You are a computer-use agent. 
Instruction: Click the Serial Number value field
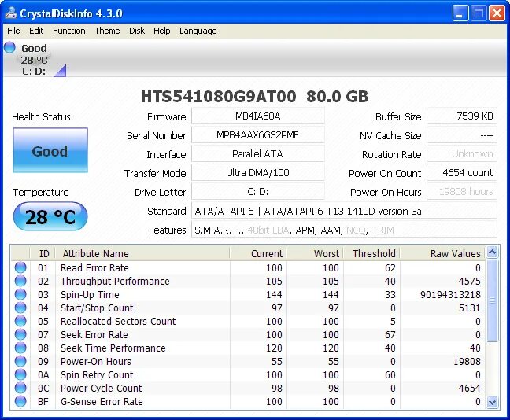[258, 135]
